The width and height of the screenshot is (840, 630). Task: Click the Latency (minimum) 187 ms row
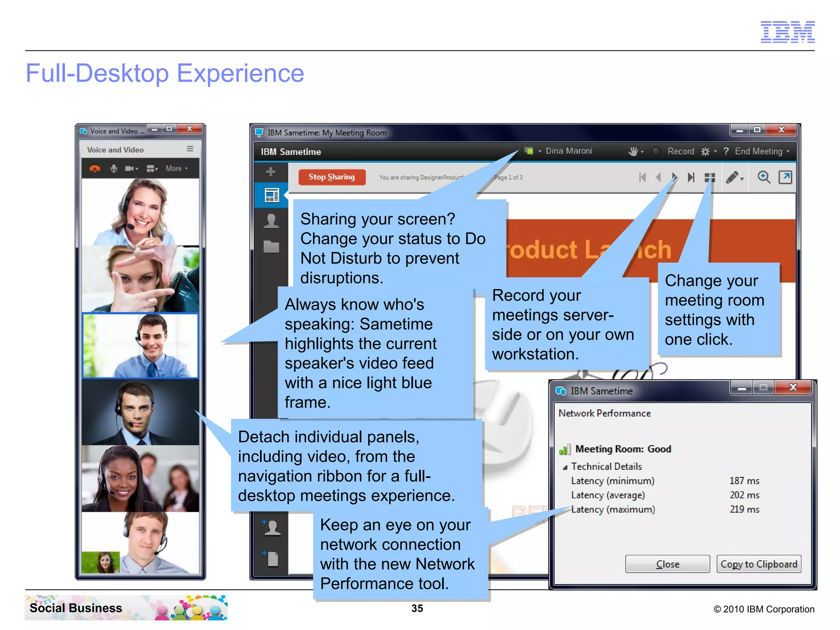click(665, 481)
